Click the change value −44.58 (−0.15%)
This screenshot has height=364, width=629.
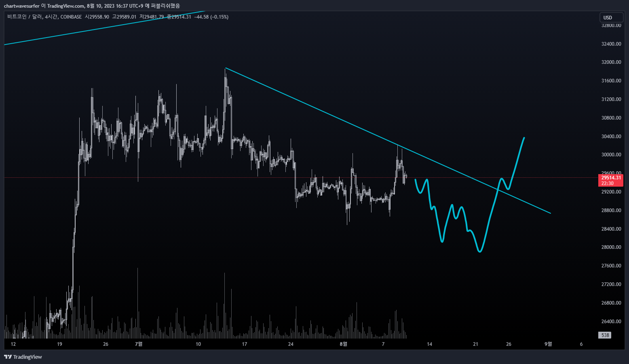click(x=211, y=17)
